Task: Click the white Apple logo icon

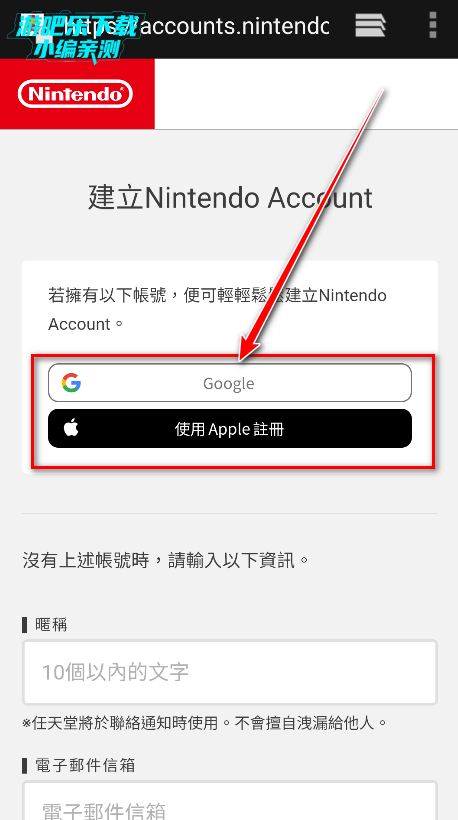Action: click(71, 428)
